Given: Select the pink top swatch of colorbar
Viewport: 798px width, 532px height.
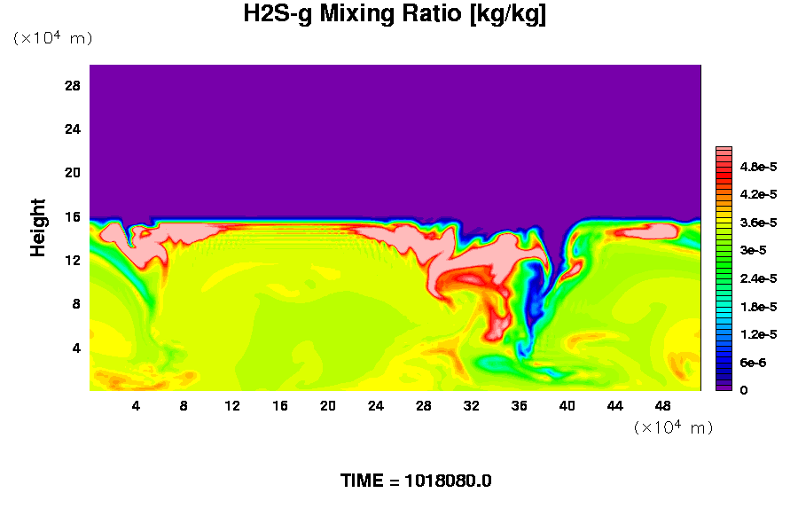Looking at the screenshot, I should 724,153.
